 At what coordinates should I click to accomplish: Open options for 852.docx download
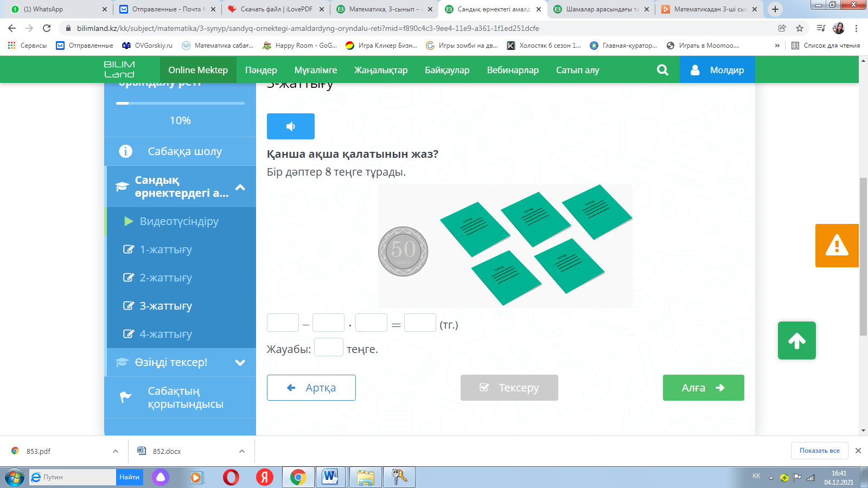[242, 451]
